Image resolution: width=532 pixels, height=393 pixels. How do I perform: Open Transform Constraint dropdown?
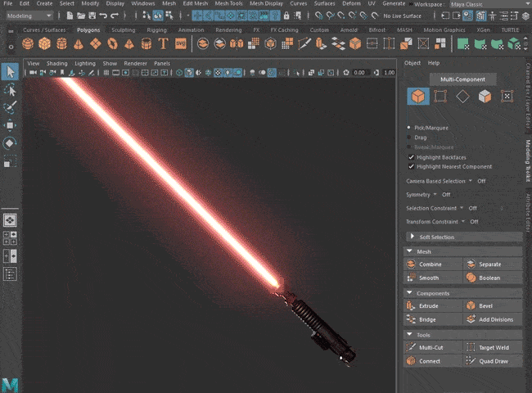point(463,222)
